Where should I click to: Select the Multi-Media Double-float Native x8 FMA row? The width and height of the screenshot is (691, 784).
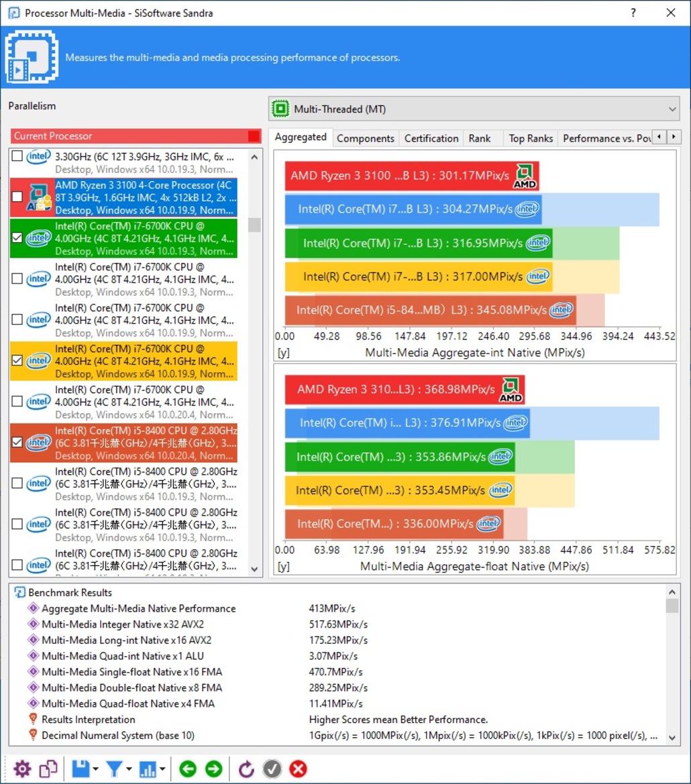[132, 687]
